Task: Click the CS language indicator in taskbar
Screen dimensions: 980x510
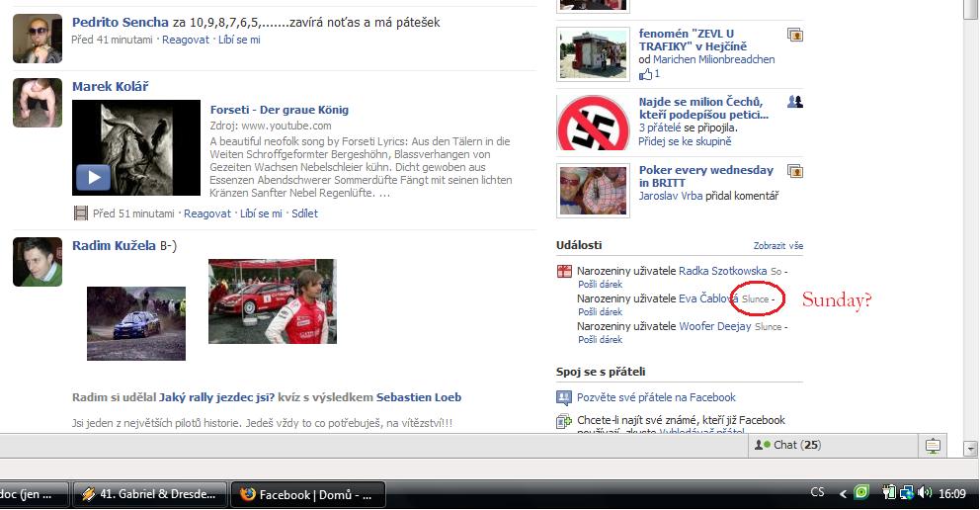Action: (818, 492)
